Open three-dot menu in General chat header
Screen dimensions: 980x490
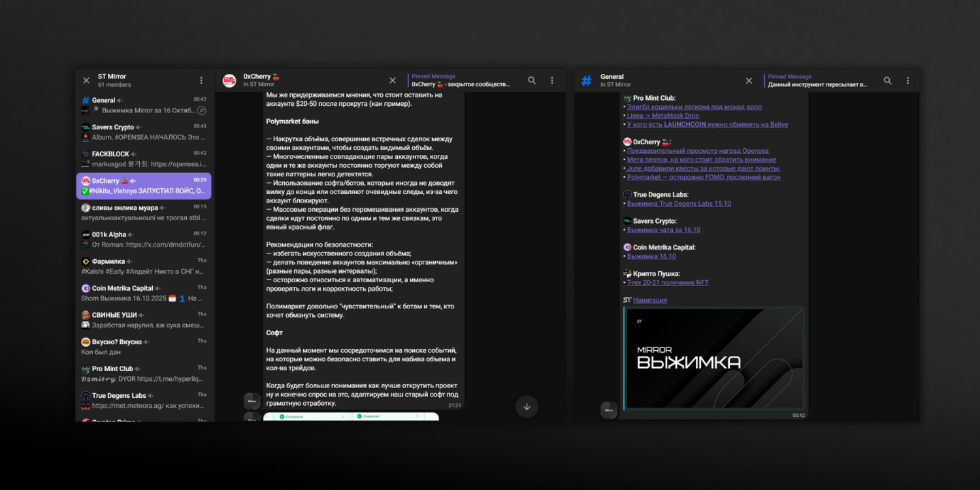click(907, 80)
